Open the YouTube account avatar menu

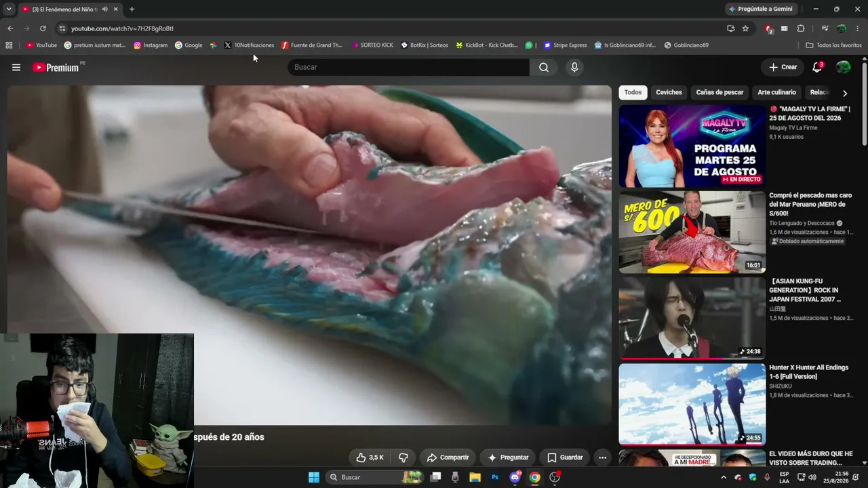[x=843, y=67]
